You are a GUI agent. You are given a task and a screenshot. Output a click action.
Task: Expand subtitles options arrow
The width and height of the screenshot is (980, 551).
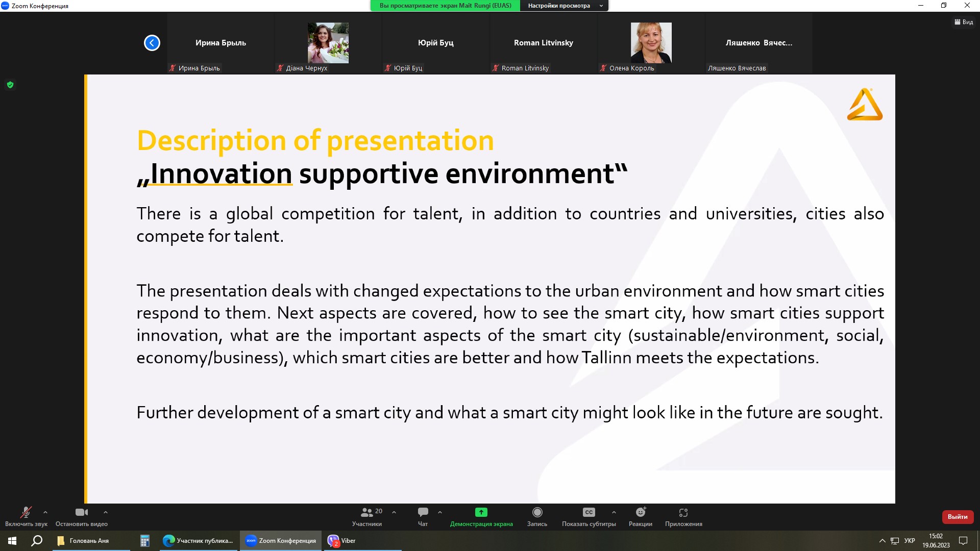pyautogui.click(x=614, y=512)
